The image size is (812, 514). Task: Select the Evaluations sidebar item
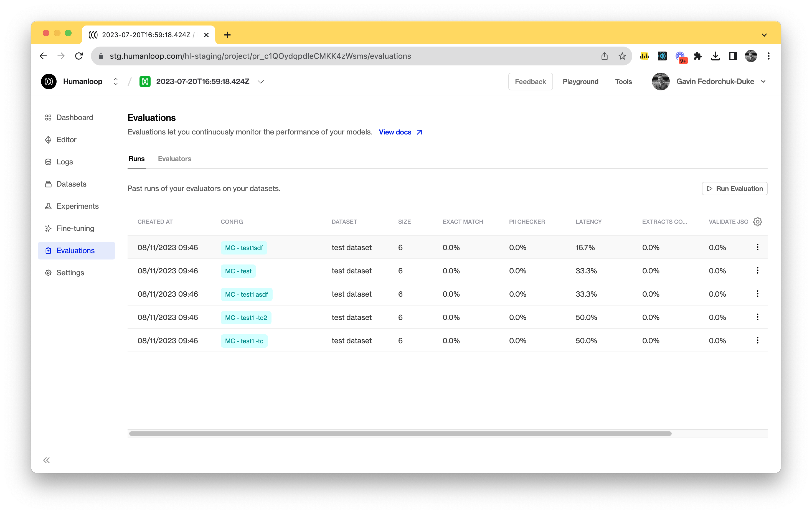click(76, 250)
